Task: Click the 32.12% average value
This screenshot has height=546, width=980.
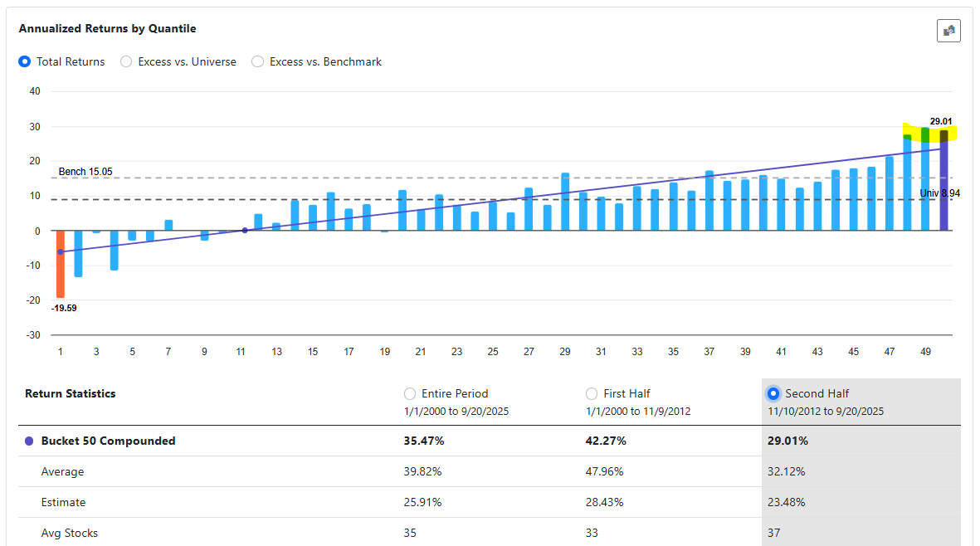Action: 787,471
